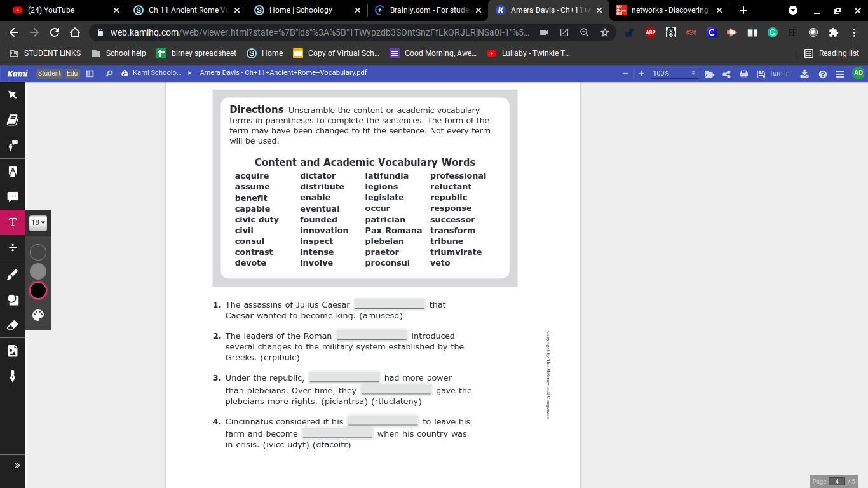Screen dimensions: 868x488
Task: Switch to networks - Discovering tab
Action: pyautogui.click(x=669, y=10)
